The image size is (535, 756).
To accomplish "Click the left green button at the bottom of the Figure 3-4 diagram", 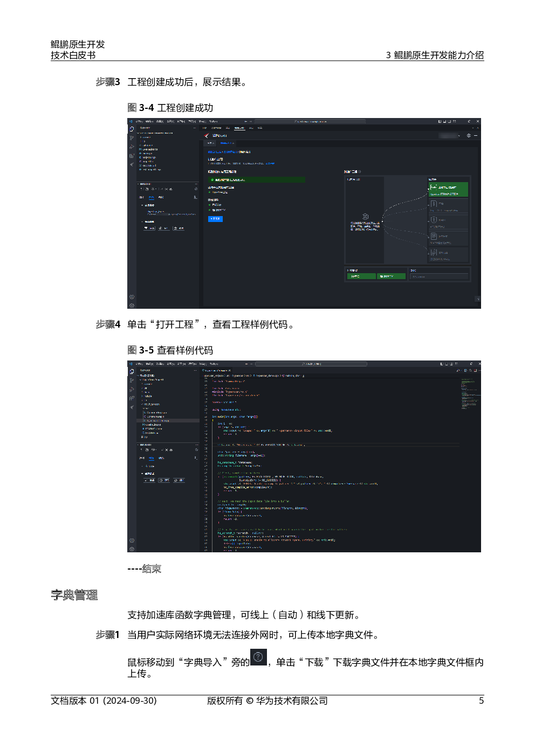I will click(361, 276).
